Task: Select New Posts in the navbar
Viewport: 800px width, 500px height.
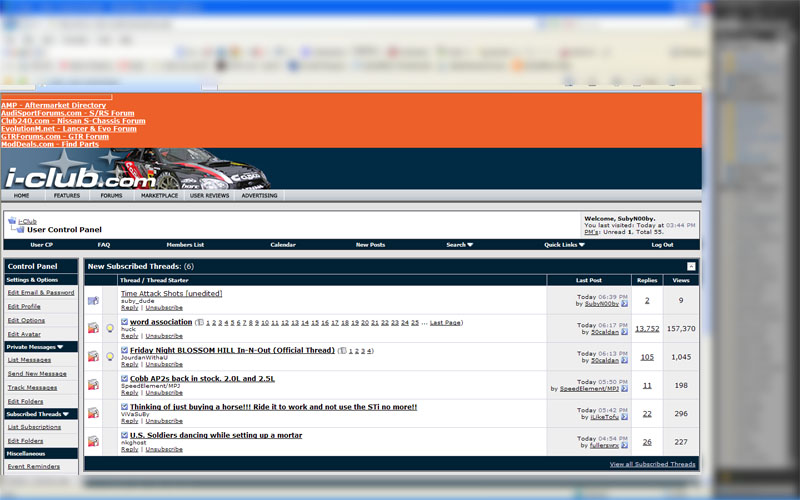Action: coord(370,244)
